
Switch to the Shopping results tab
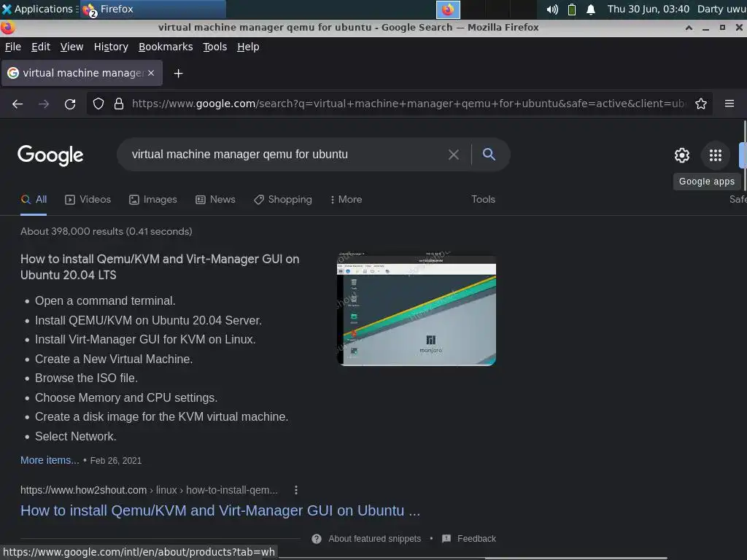point(283,200)
